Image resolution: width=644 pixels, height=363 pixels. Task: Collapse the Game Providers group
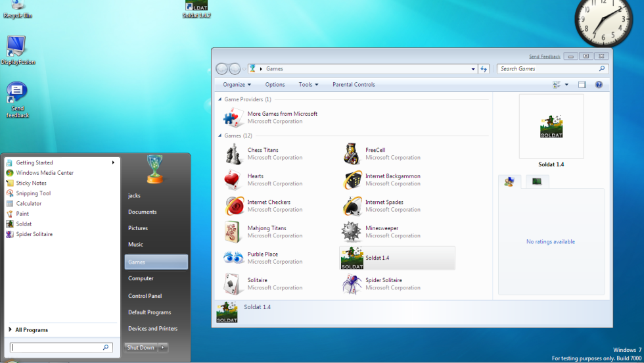(219, 99)
